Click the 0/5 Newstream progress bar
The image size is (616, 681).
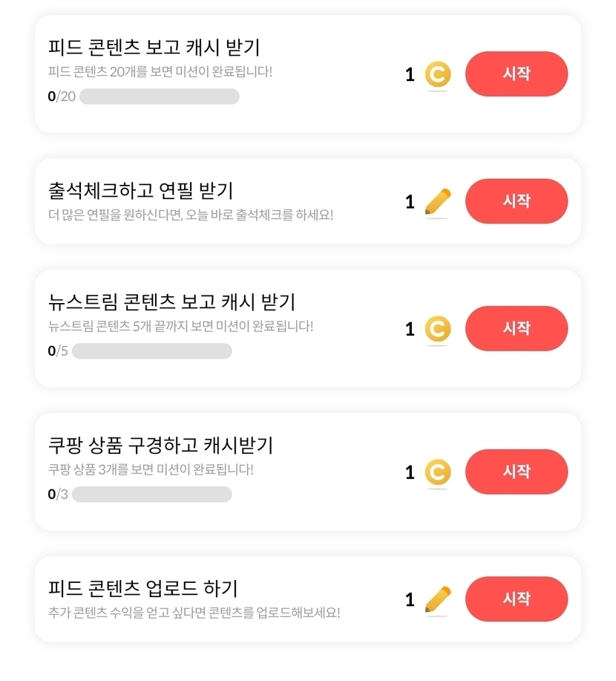pos(151,351)
